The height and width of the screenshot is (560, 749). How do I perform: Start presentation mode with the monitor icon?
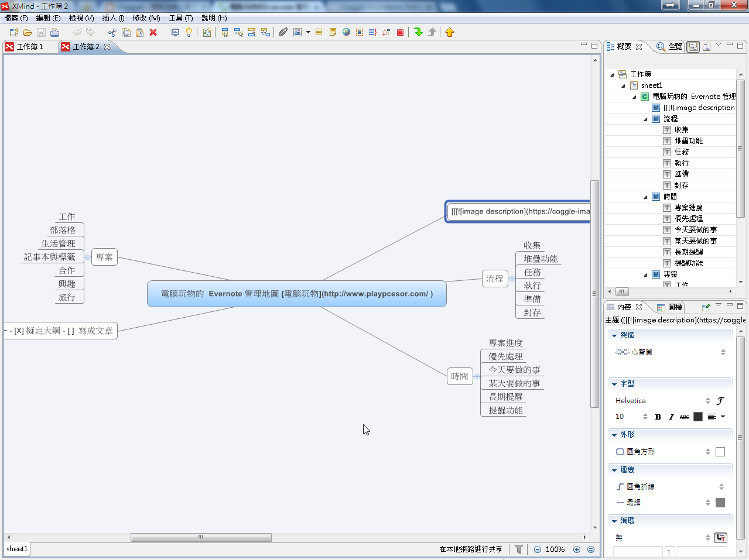175,32
